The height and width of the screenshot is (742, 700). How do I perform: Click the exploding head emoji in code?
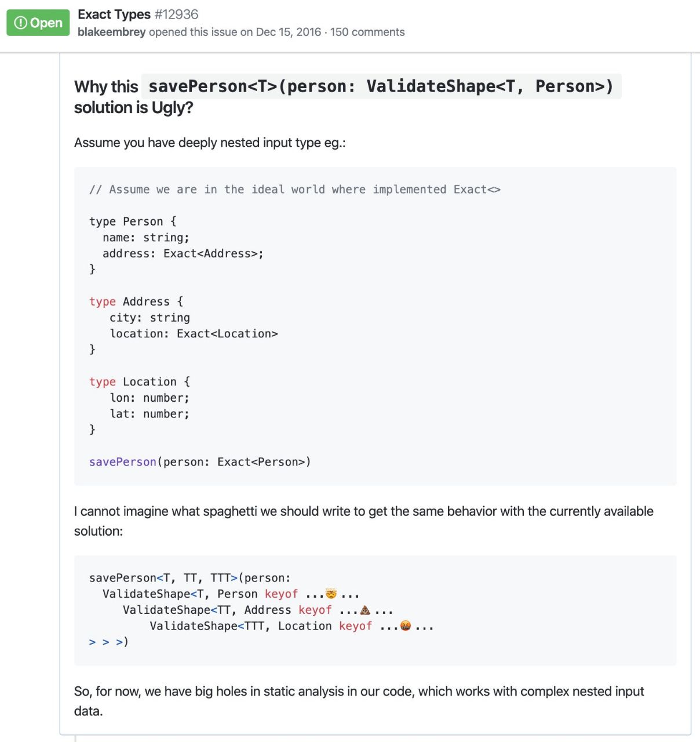tap(331, 594)
